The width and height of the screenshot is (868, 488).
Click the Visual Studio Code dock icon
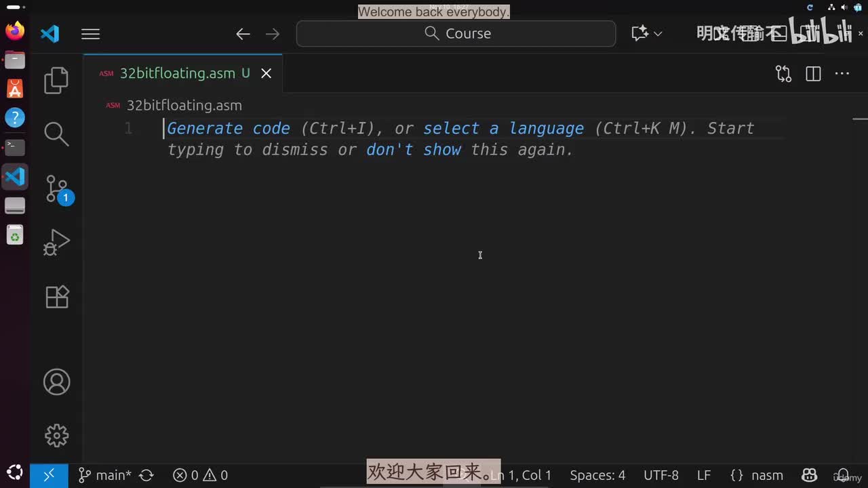click(x=15, y=177)
